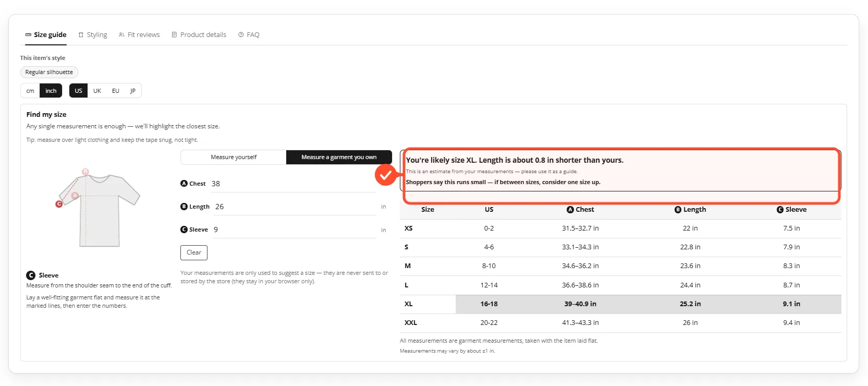Select the XXL size row label

pyautogui.click(x=411, y=323)
